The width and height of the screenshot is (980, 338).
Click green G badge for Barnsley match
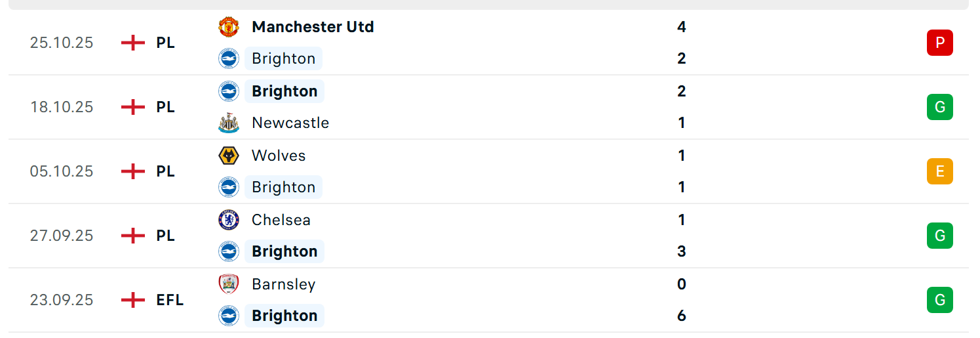939,300
